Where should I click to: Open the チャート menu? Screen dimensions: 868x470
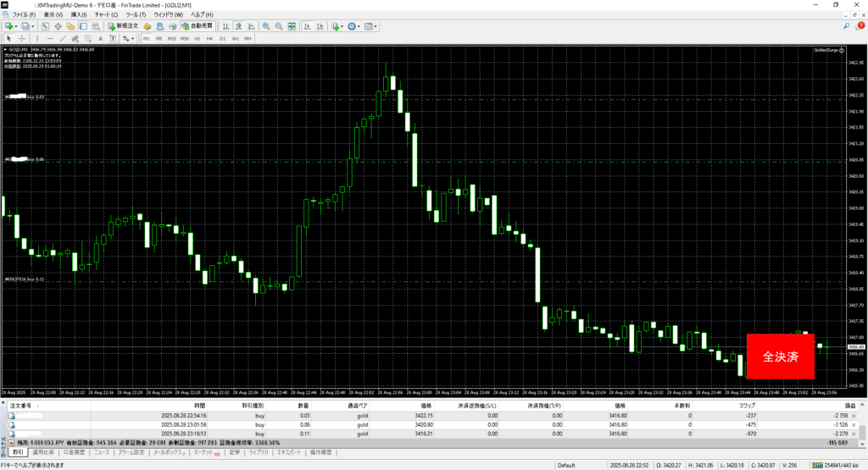pos(107,15)
